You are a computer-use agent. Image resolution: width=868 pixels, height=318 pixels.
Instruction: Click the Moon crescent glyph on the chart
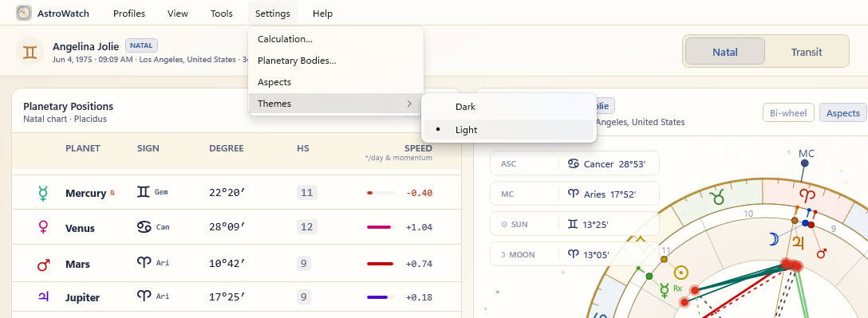pos(773,239)
